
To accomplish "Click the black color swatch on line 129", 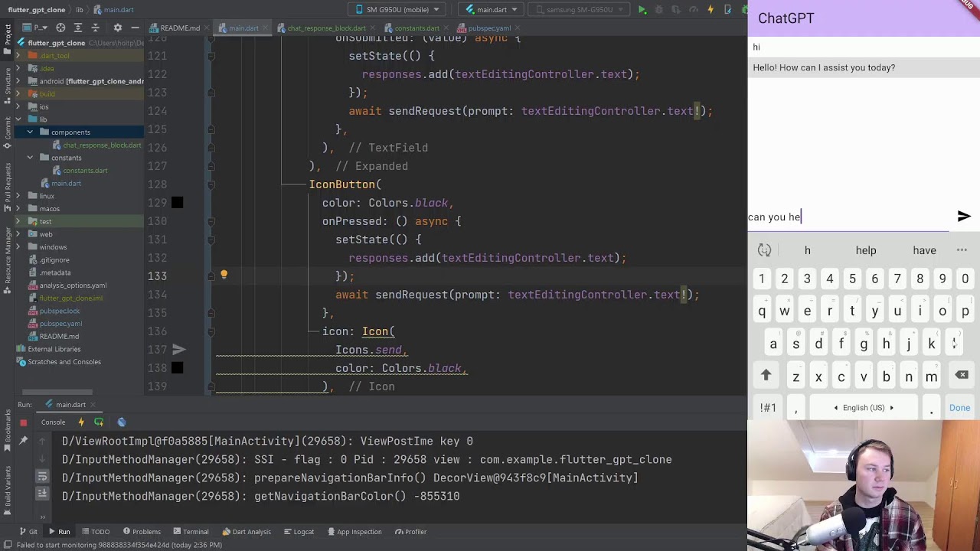I will 177,203.
